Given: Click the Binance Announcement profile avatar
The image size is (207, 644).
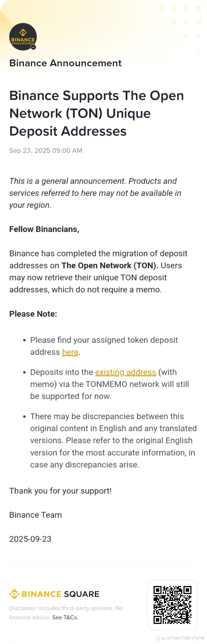Looking at the screenshot, I should tap(23, 37).
